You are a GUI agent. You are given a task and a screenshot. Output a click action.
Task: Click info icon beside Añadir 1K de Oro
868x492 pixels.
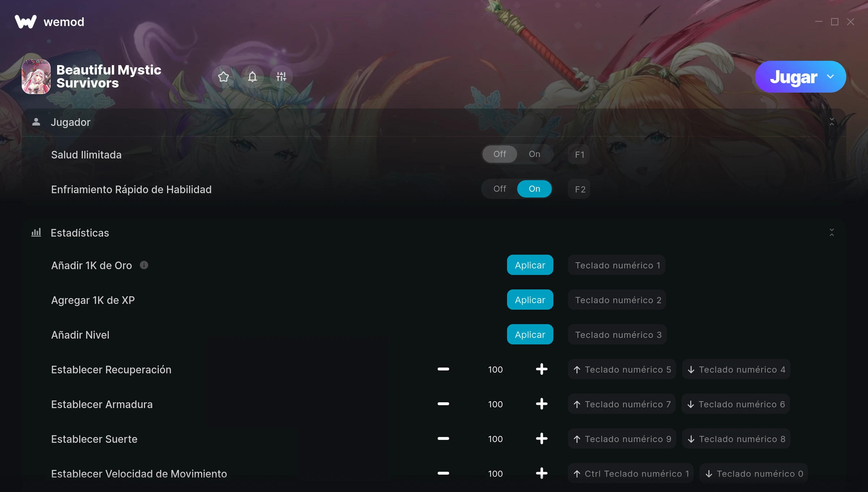point(144,265)
